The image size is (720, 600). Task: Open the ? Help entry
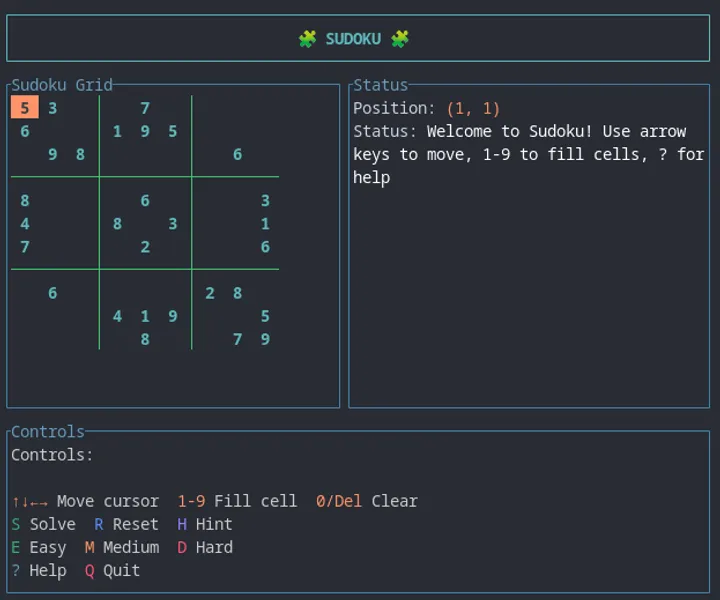click(x=38, y=570)
